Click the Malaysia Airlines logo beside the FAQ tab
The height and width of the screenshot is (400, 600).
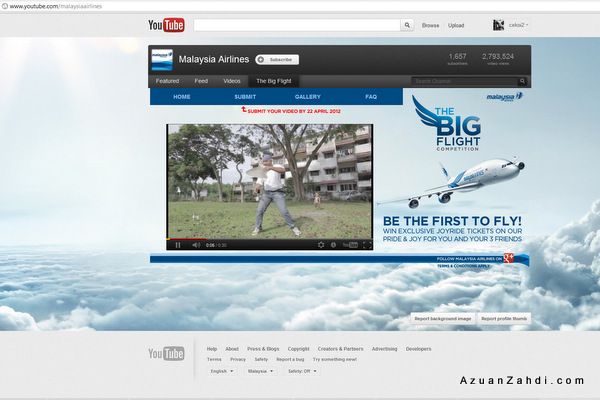tap(504, 97)
